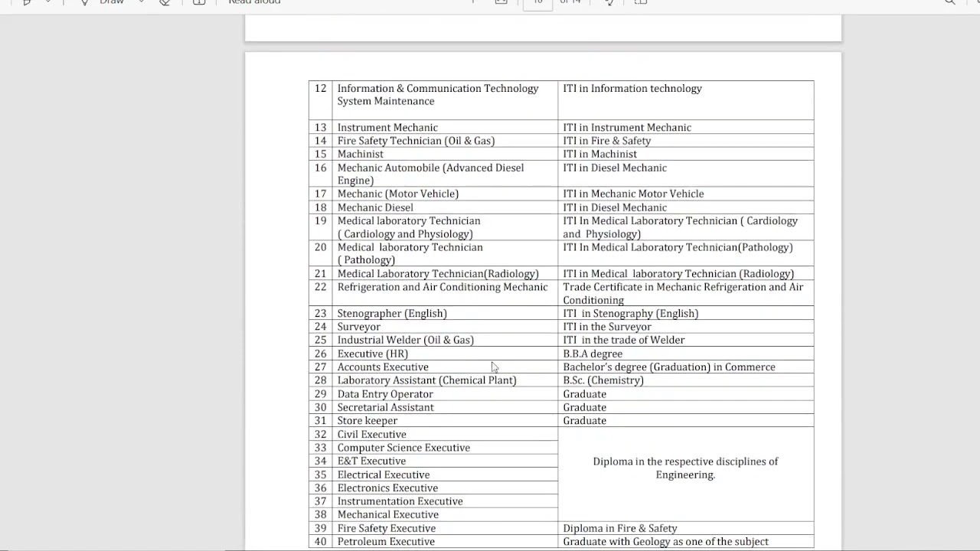Select 'Trade Certificate in Mechanic Refrigeration and Air Conditioning'
This screenshot has height=551, width=980.
tap(683, 293)
